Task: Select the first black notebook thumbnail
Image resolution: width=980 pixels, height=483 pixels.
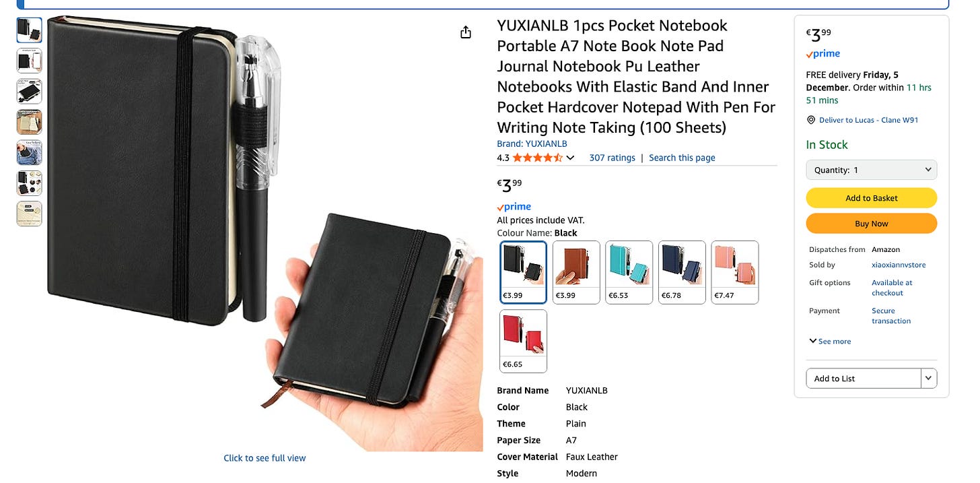Action: click(x=30, y=30)
